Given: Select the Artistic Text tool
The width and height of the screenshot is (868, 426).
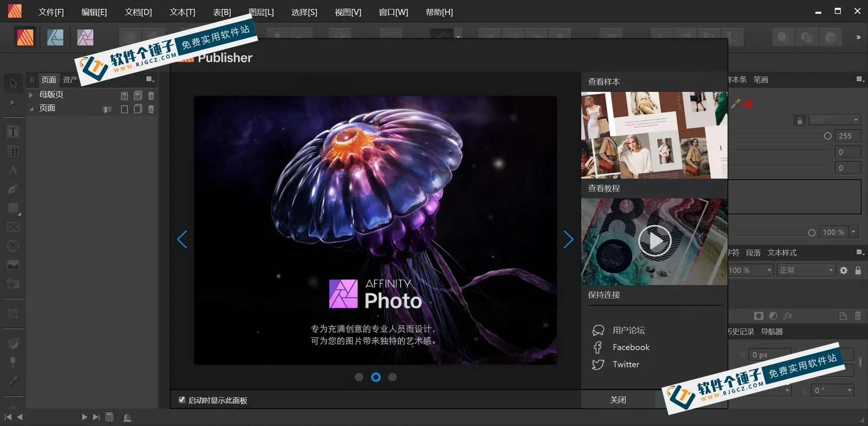Looking at the screenshot, I should (13, 170).
